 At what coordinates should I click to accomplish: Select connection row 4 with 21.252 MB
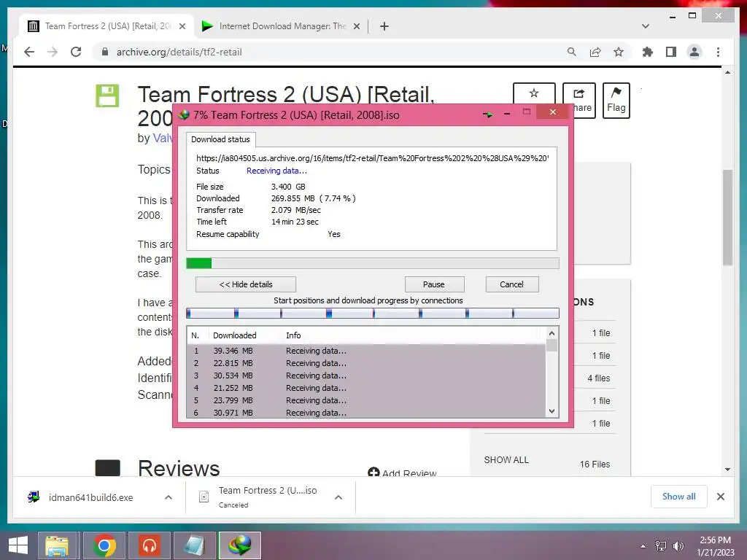[x=366, y=388]
